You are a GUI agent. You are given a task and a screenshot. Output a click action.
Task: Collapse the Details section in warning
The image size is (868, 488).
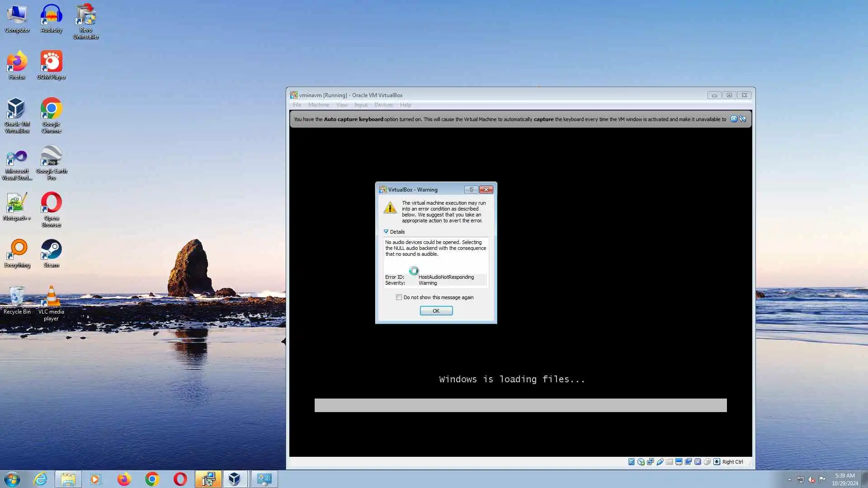pyautogui.click(x=386, y=232)
